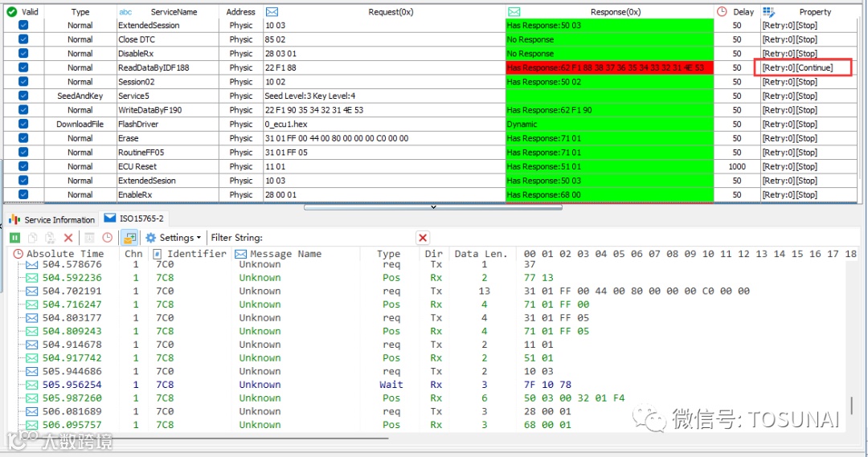
Task: Select timestamp 504.914678 in trace
Action: pyautogui.click(x=72, y=344)
